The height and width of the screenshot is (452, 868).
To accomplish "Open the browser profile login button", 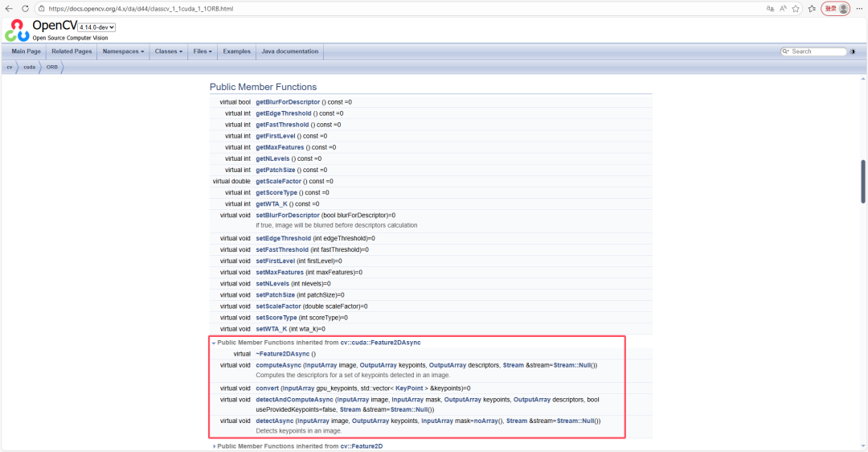I will point(835,9).
